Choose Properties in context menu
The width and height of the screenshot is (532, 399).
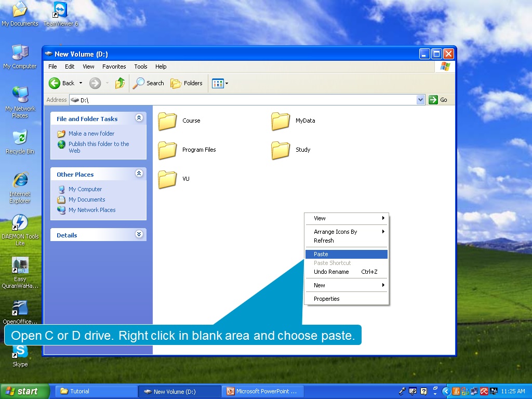point(347,299)
